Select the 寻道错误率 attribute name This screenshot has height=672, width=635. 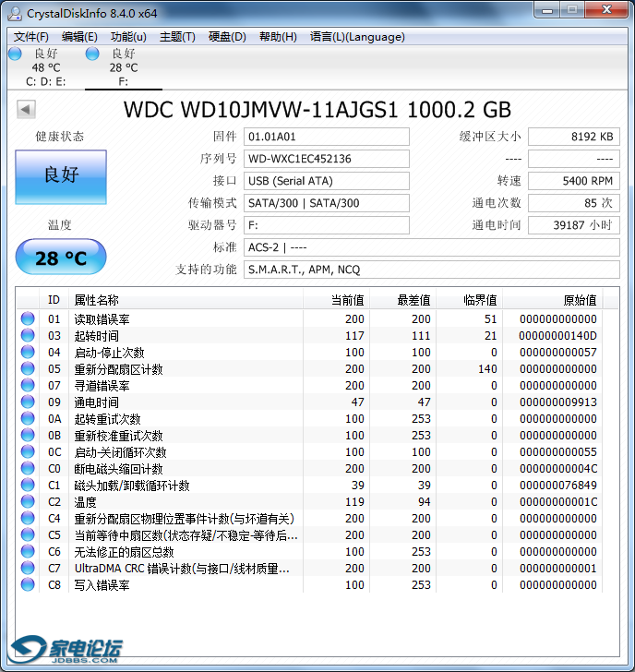click(x=102, y=386)
